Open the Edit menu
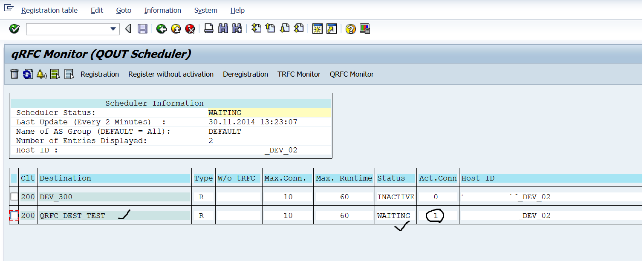This screenshot has height=261, width=644. pos(97,10)
